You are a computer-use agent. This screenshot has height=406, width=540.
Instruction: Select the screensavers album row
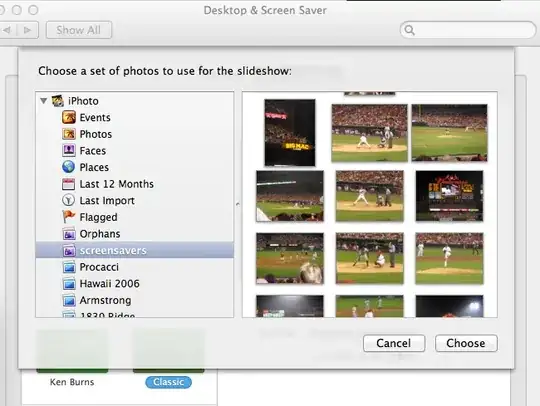[135, 250]
